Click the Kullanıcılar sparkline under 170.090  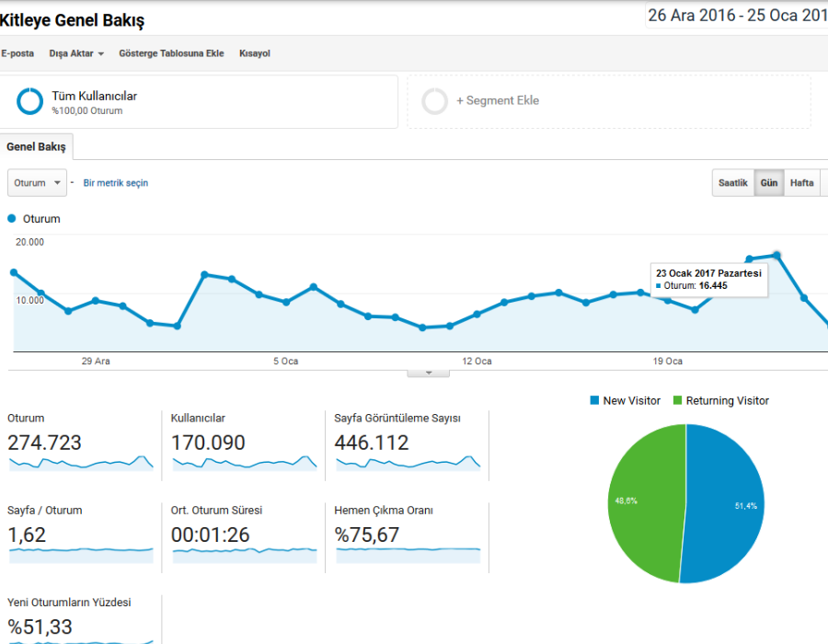[245, 463]
